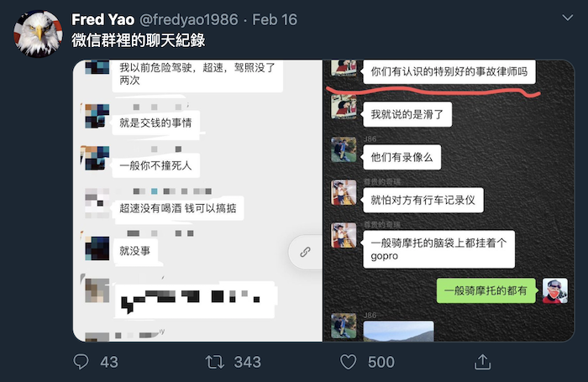Click J86 avatar beside 他们有录像么
The width and height of the screenshot is (588, 382).
pyautogui.click(x=344, y=149)
